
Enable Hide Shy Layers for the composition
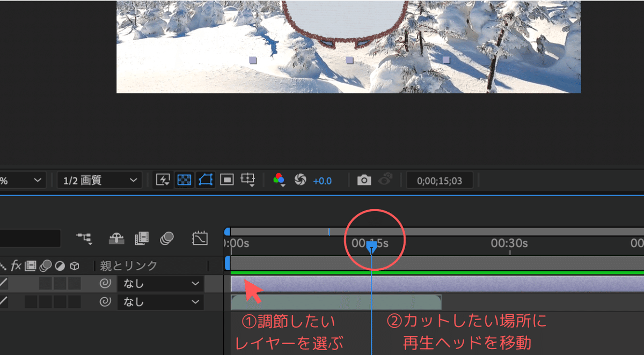point(116,239)
